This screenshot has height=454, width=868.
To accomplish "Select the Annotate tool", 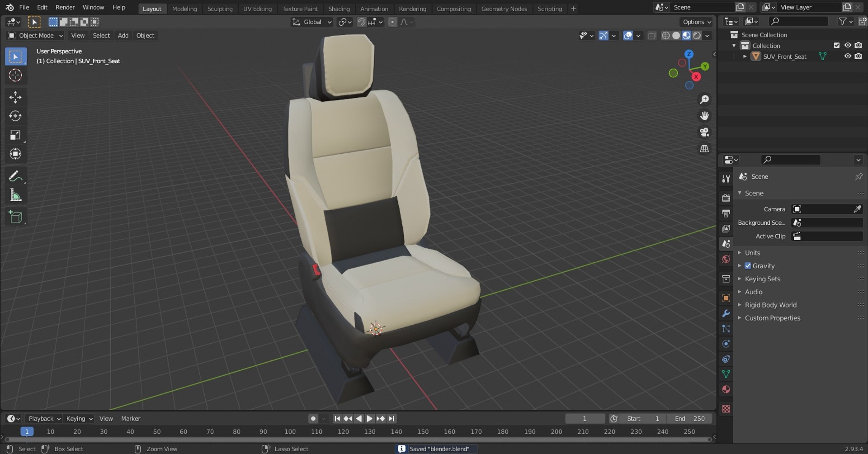I will click(x=15, y=176).
